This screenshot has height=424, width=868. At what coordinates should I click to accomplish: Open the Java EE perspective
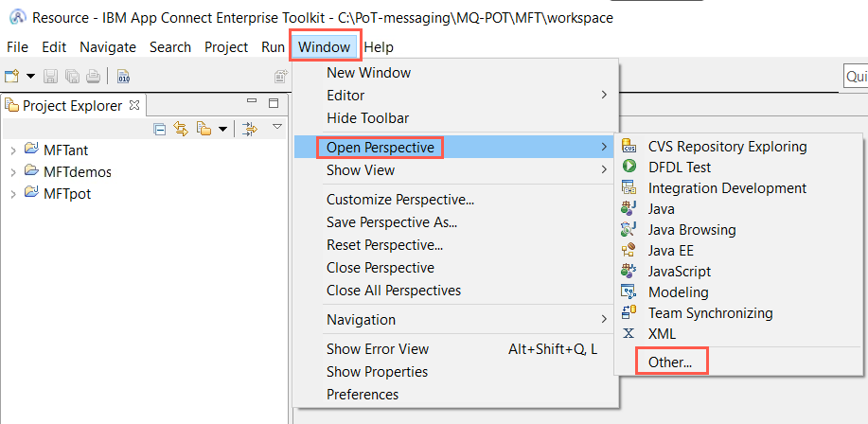[x=738, y=250]
